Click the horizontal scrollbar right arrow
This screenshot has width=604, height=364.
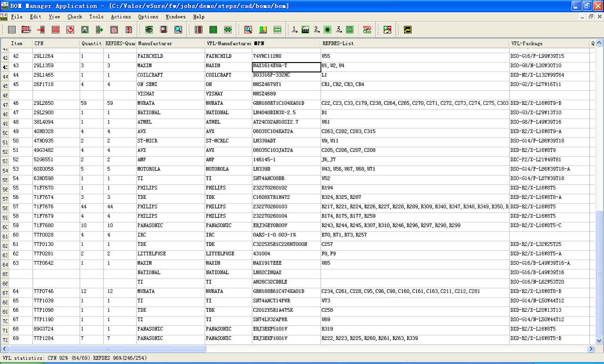pyautogui.click(x=591, y=348)
